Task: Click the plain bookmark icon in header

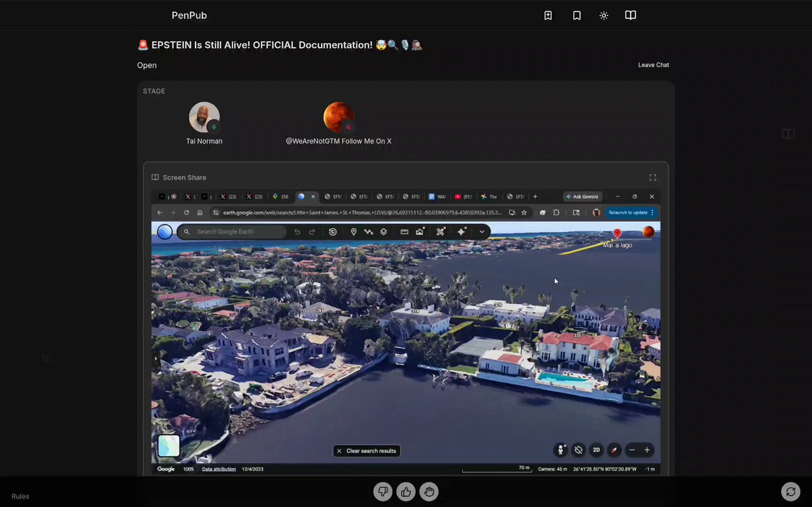Action: (x=577, y=16)
